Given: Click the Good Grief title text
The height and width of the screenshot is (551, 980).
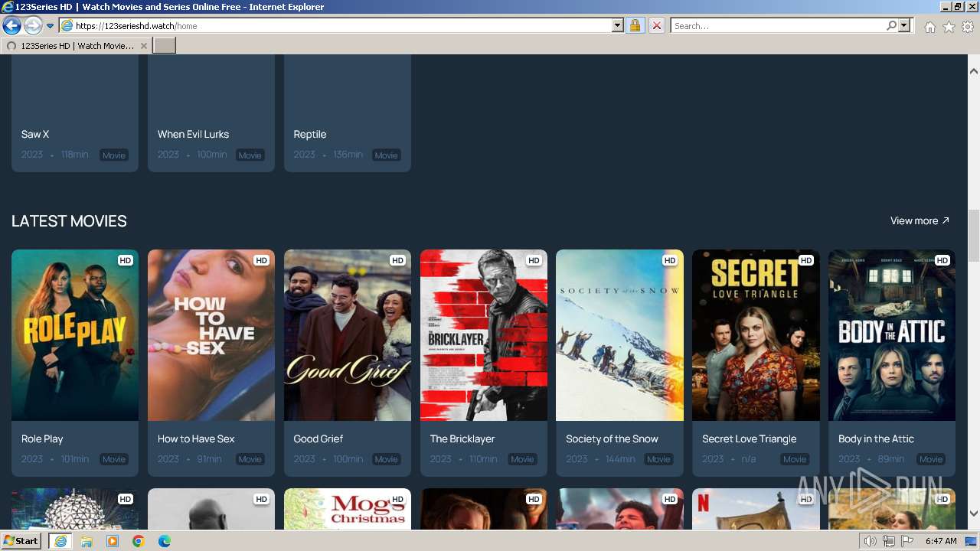Looking at the screenshot, I should (x=318, y=439).
